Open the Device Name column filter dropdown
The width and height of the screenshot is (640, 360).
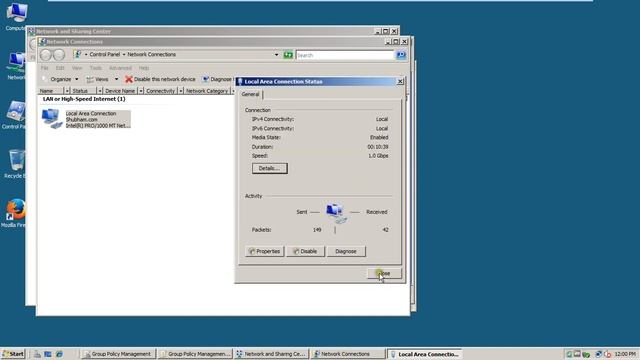point(141,91)
